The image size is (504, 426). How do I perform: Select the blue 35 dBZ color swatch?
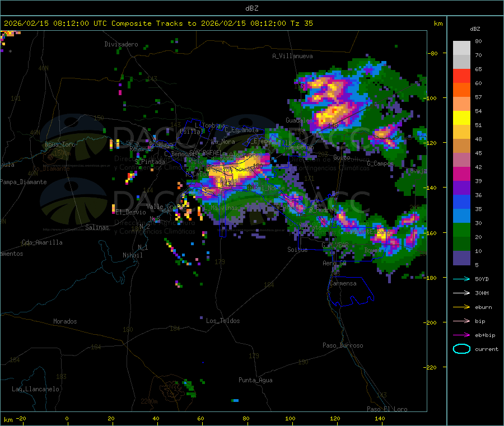point(461,202)
